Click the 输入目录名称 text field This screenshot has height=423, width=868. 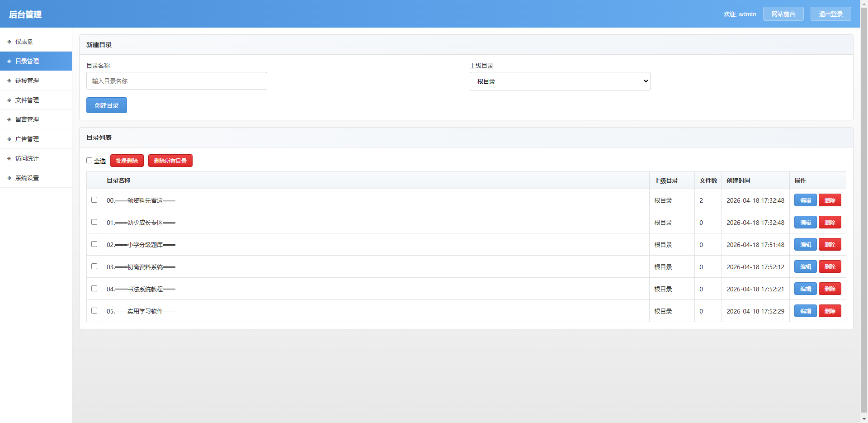coord(176,81)
